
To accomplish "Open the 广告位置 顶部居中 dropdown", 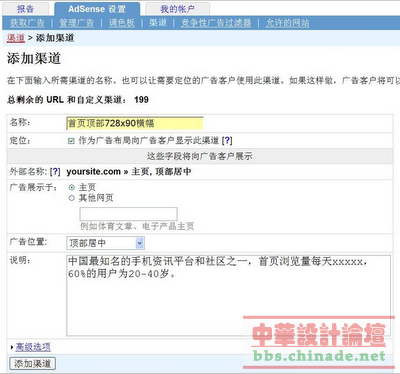I will tap(105, 243).
